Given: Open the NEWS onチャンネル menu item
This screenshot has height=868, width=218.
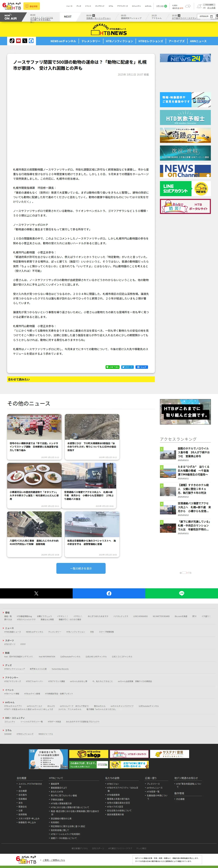Looking at the screenshot, I should 63,41.
